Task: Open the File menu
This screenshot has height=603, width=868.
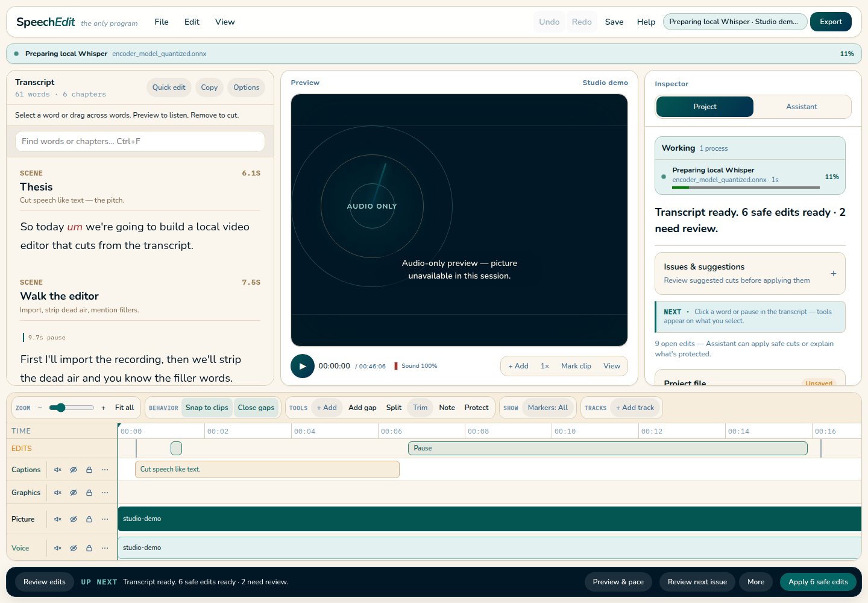Action: 162,22
